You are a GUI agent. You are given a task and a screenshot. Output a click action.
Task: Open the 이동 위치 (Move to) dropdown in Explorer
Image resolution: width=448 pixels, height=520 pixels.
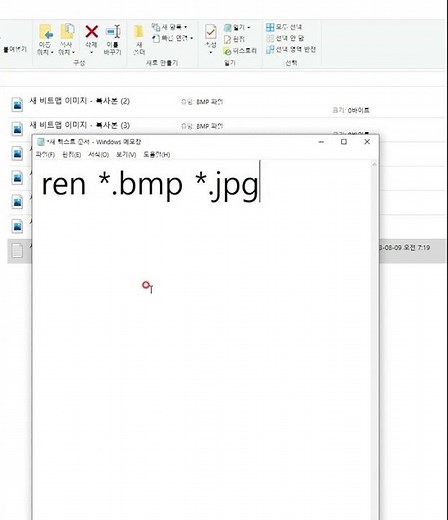pos(45,40)
